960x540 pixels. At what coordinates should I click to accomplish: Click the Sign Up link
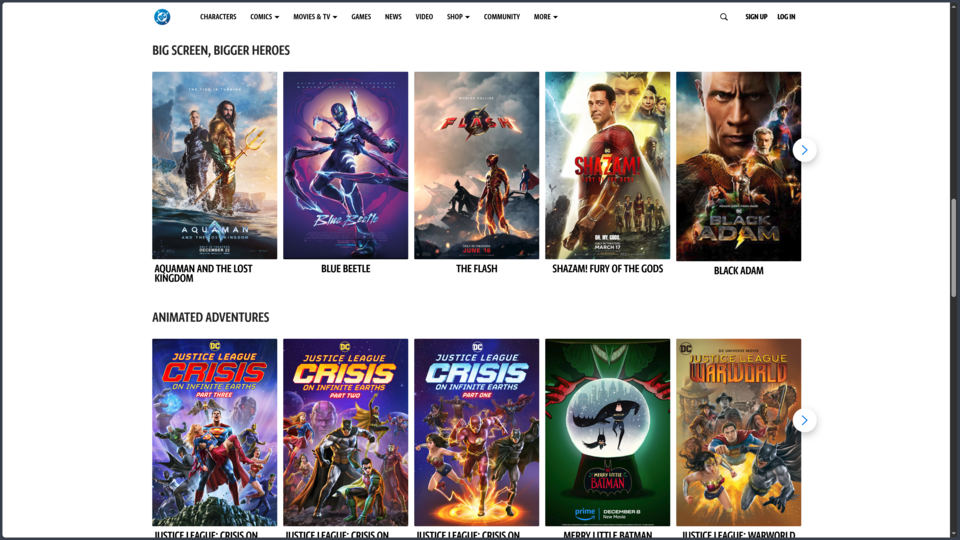[x=756, y=17]
